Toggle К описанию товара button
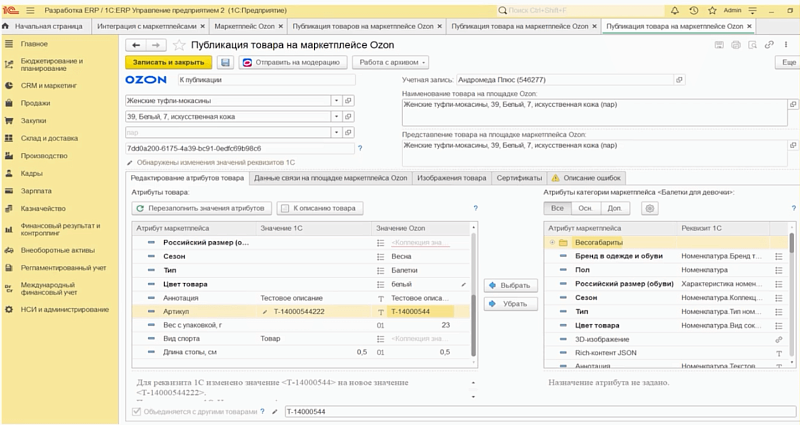800x425 pixels. (x=320, y=208)
